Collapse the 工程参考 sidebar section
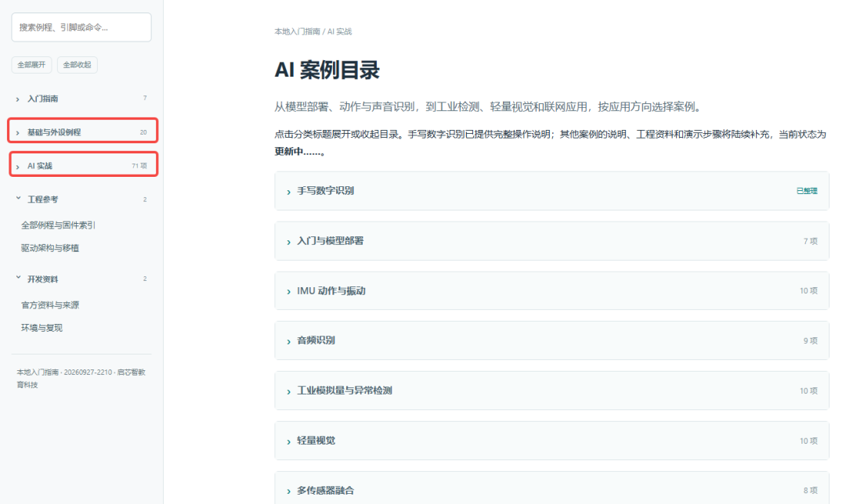The height and width of the screenshot is (504, 846). click(81, 200)
